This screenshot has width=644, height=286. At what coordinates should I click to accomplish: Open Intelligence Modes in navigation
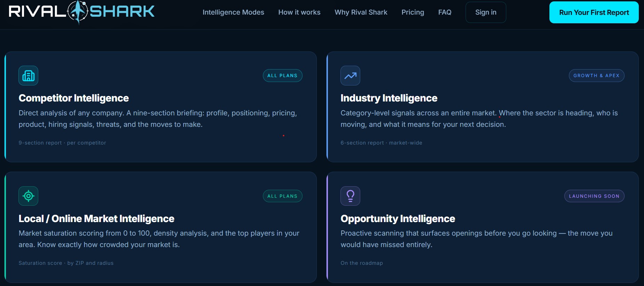click(x=233, y=12)
